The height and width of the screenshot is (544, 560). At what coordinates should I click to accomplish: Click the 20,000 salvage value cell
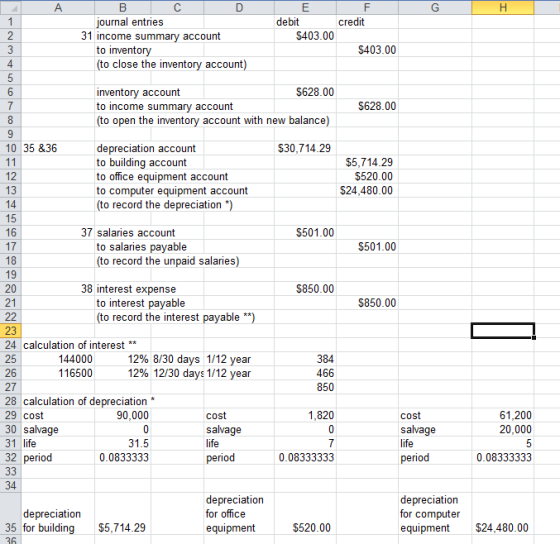pyautogui.click(x=502, y=429)
